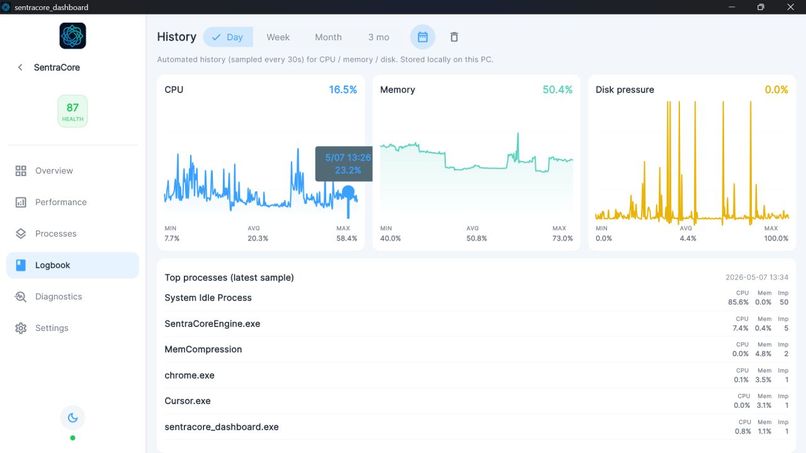Switch history range to Week
Screen dimensions: 806x453
coord(278,37)
